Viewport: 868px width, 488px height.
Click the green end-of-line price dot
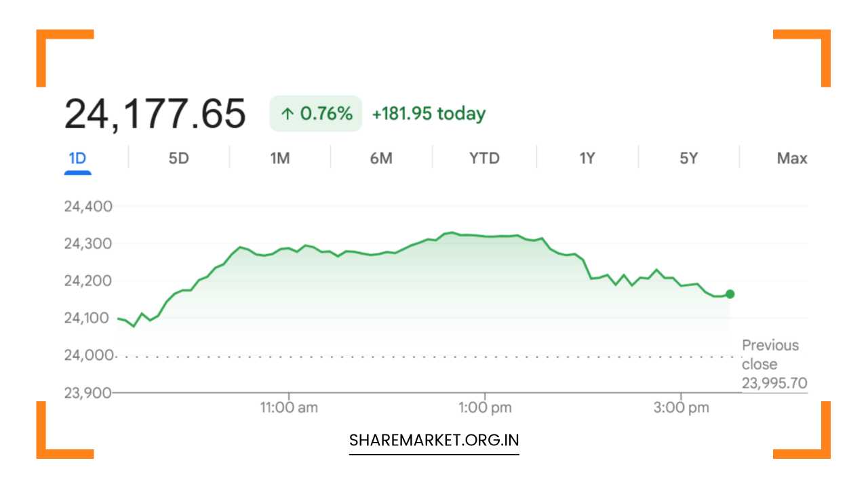coord(730,294)
